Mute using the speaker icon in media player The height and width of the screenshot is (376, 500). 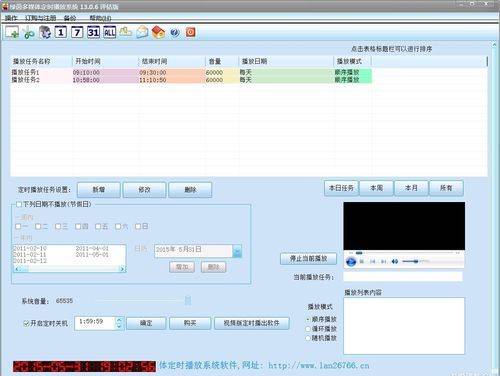[x=395, y=262]
